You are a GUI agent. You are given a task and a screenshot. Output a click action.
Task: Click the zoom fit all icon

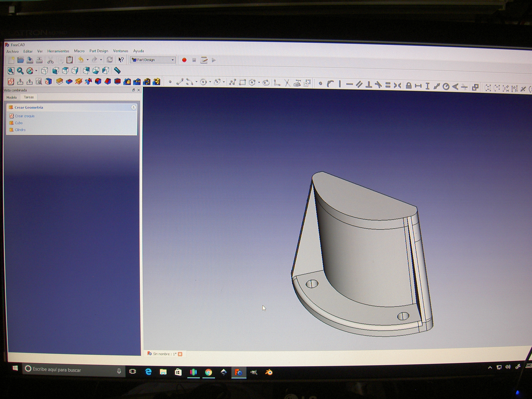11,71
